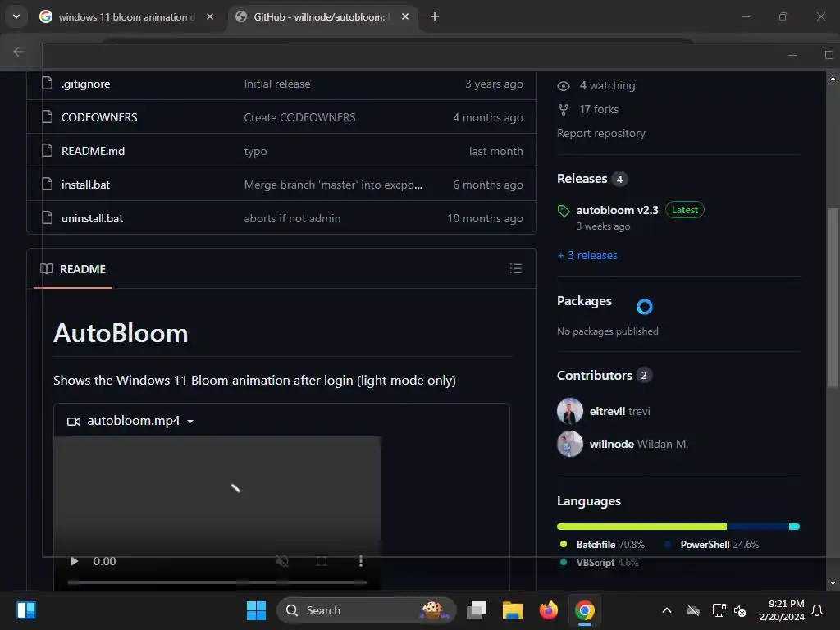840x630 pixels.
Task: Open the Releases section heading
Action: [582, 178]
